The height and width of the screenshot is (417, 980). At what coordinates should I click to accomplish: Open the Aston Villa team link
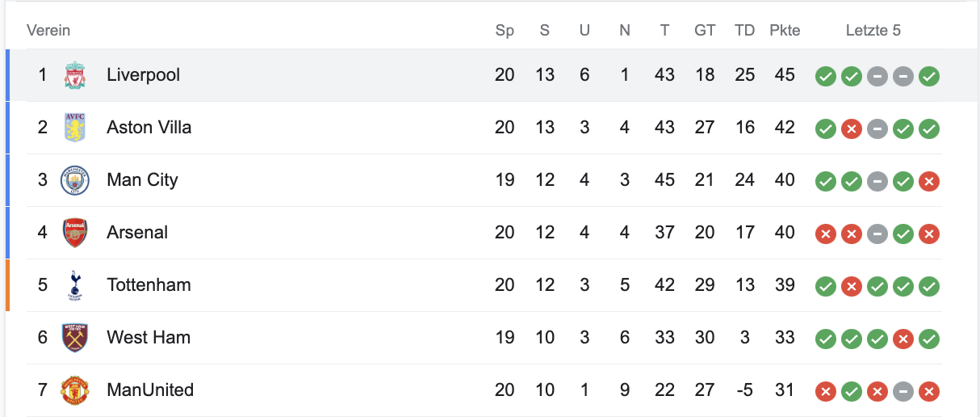[x=149, y=128]
